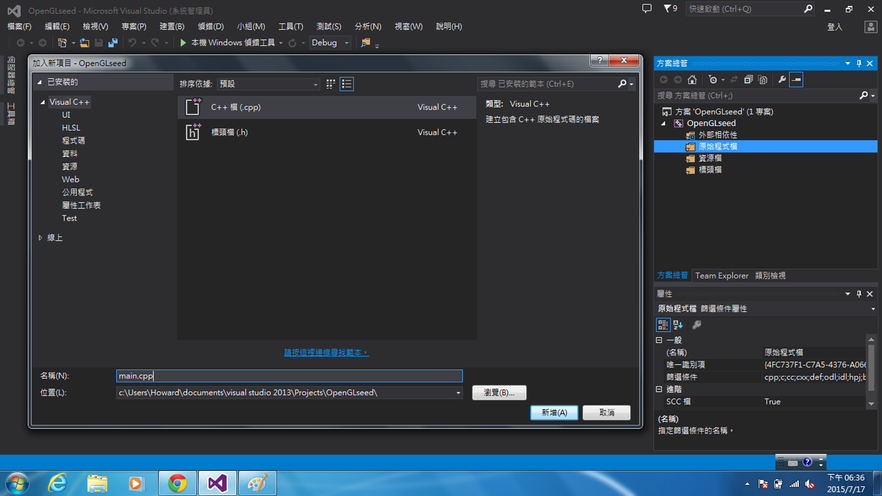Click the Categorized view icon in Properties
Image resolution: width=882 pixels, height=496 pixels.
coord(663,324)
